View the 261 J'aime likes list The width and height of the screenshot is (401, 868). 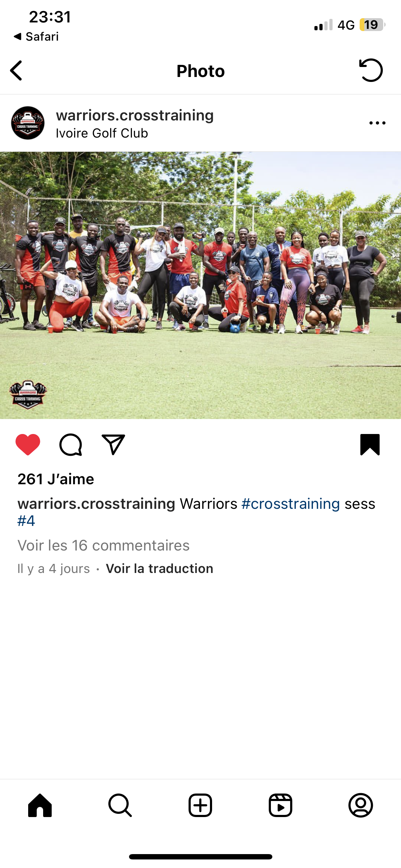56,479
